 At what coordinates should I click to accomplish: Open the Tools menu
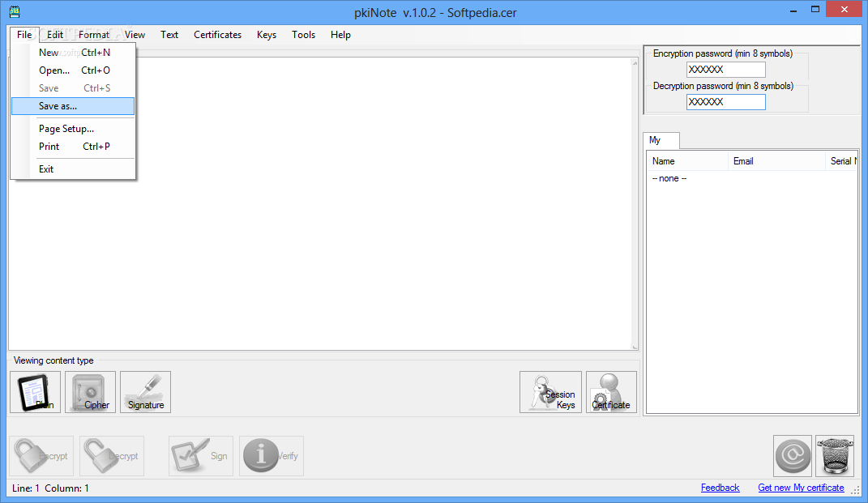[x=303, y=34]
